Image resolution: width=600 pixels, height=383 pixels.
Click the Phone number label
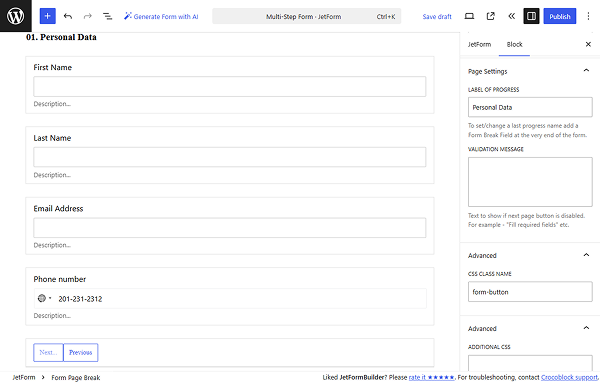[x=60, y=279]
